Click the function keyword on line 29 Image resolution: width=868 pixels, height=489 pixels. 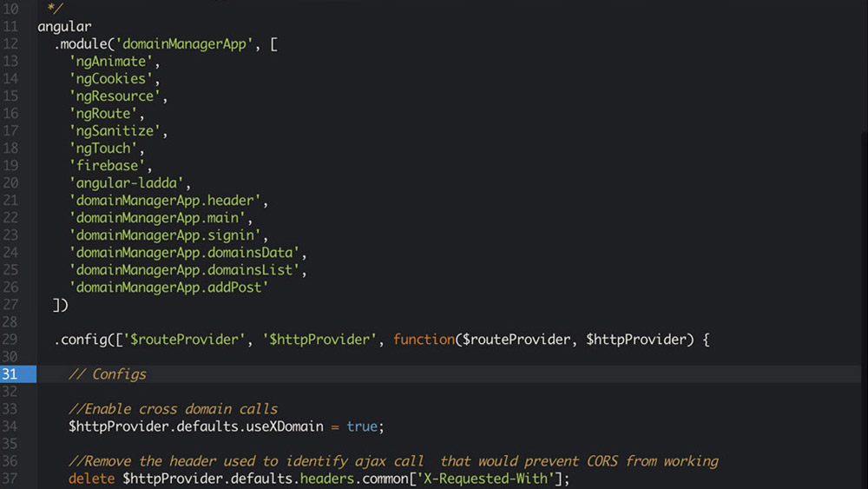point(424,340)
